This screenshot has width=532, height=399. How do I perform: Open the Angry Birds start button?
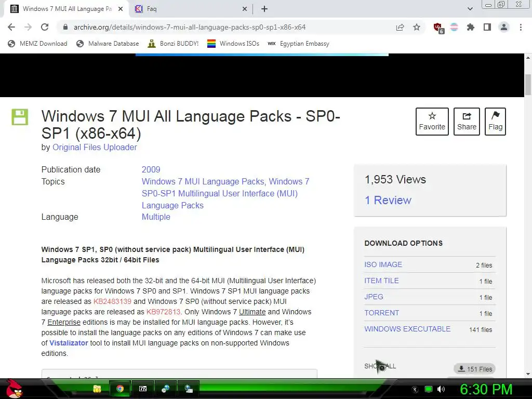(14, 389)
